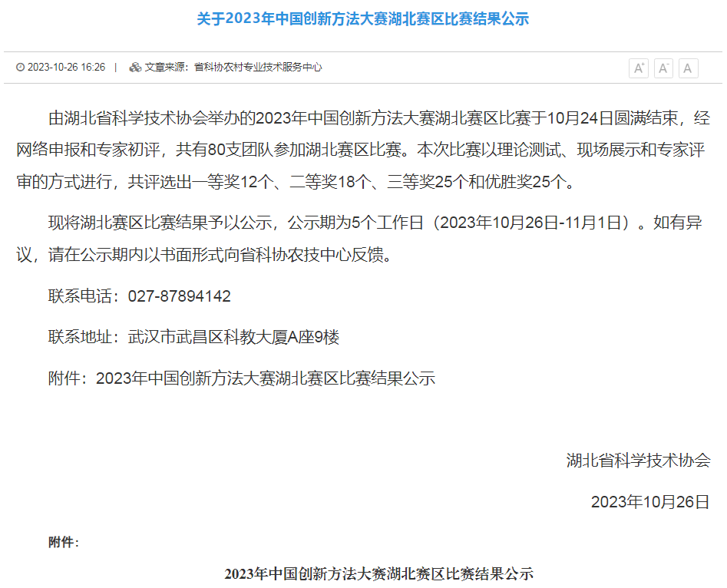Click the paragraph beginning 现将湖北赛区比赛结果予以公示

coord(359,239)
